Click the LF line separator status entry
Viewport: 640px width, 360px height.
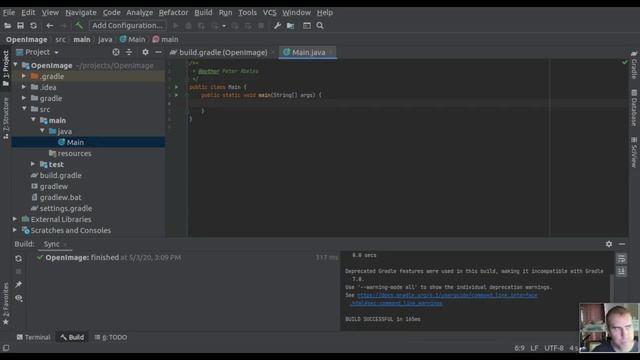pos(534,348)
